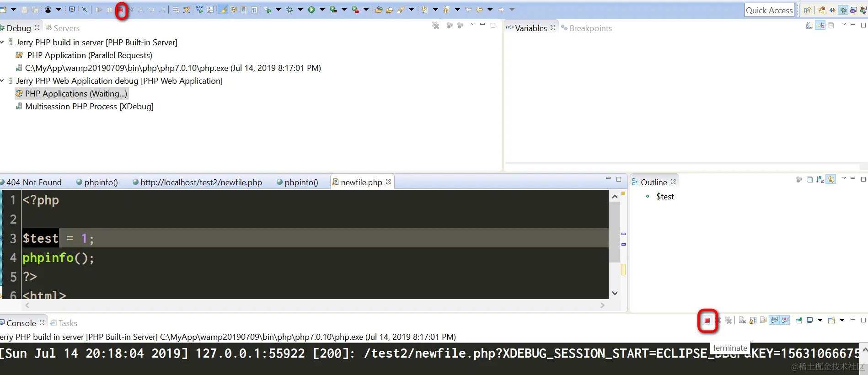The image size is (868, 375).
Task: Click the Terminate button in the Console toolbar
Action: coord(707,320)
